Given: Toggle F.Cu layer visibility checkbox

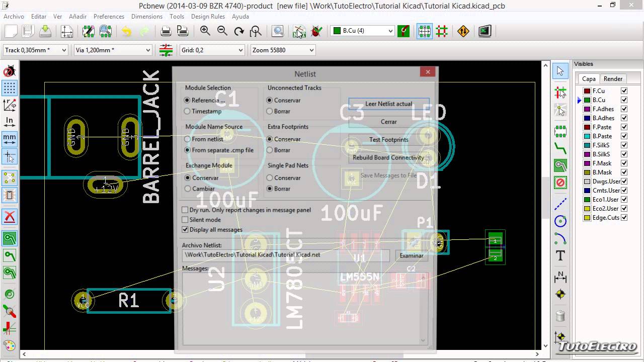Looking at the screenshot, I should 624,91.
